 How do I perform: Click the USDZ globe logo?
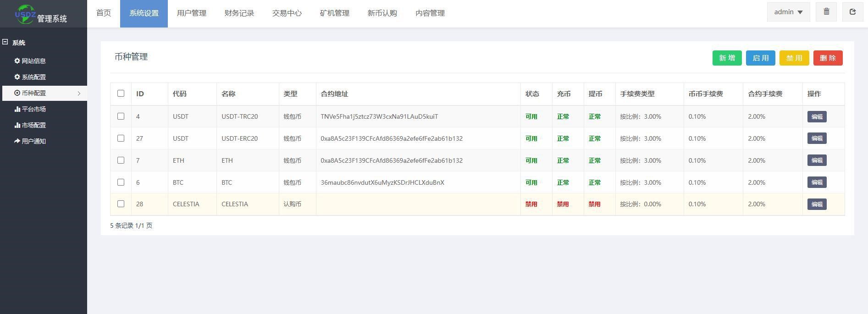tap(25, 14)
